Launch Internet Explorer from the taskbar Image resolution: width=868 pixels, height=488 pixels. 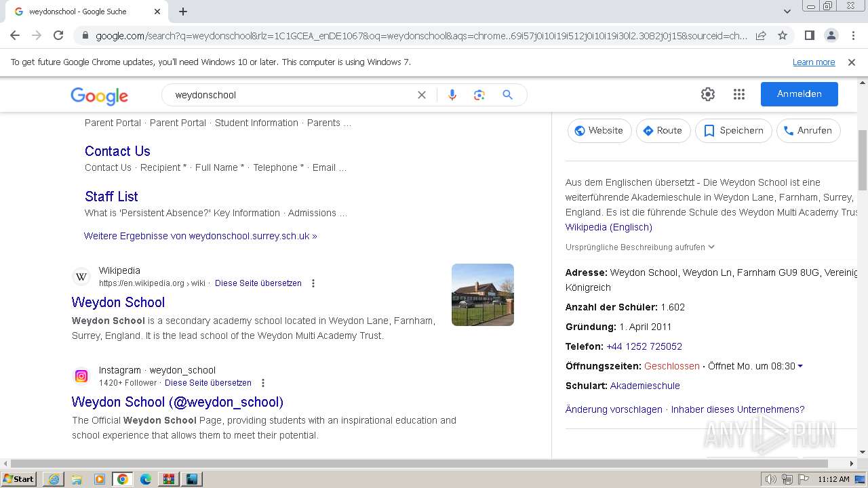pyautogui.click(x=53, y=479)
